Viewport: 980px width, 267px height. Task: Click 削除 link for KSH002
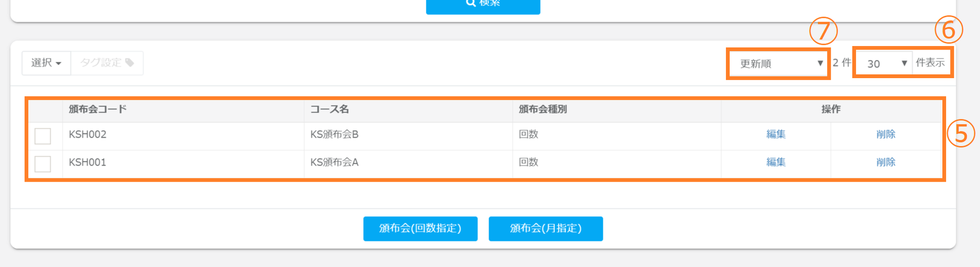click(x=886, y=134)
